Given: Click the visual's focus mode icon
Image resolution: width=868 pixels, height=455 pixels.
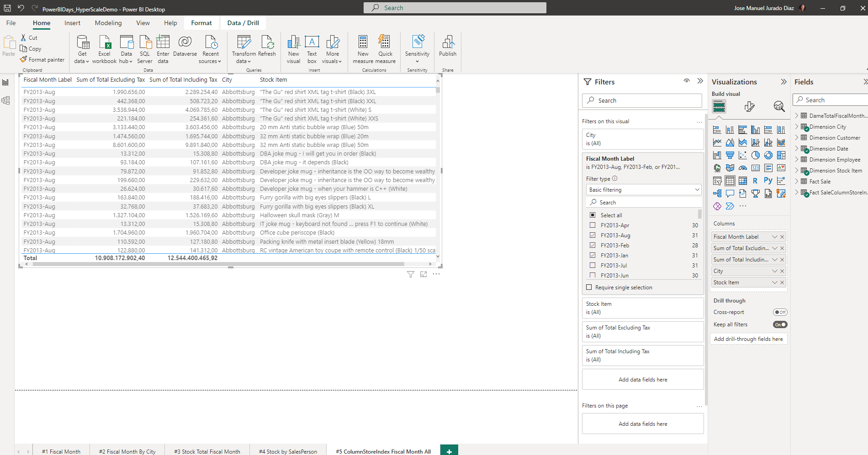Looking at the screenshot, I should point(423,274).
